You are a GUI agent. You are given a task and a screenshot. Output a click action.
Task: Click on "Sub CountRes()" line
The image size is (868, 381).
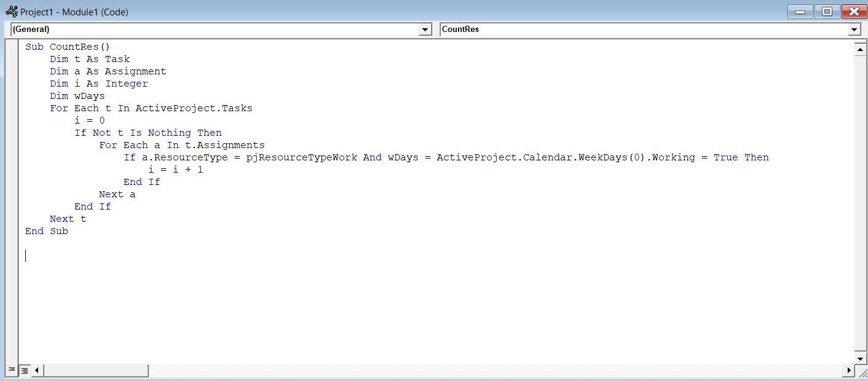click(x=68, y=47)
